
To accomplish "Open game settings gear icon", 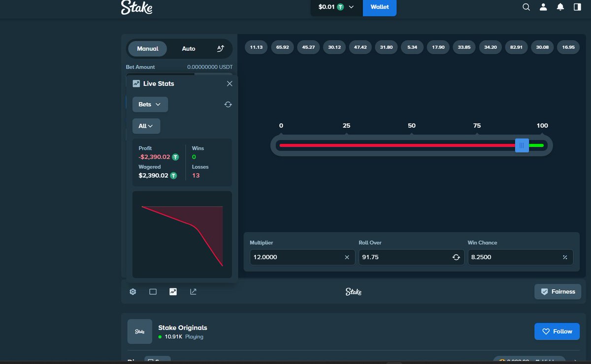I will point(133,292).
